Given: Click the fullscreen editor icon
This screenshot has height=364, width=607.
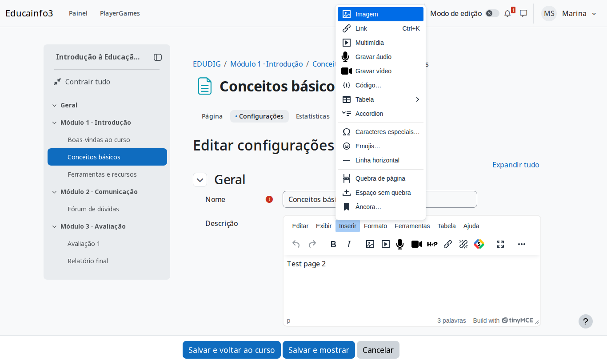Looking at the screenshot, I should (500, 244).
